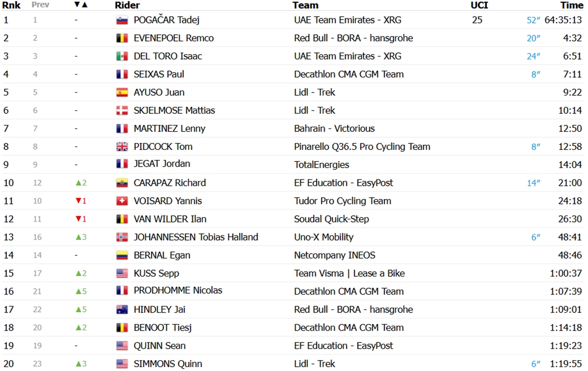Click the Norwegian flag beside JOHANNESSEN Tobias Halland
The image size is (588, 371).
pyautogui.click(x=122, y=237)
